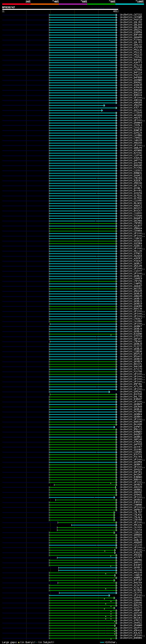Viewport: 146px width, 644px height.
Task: Click the short cyan alignment arrowhead for Q56Z95
Action: click(104, 105)
